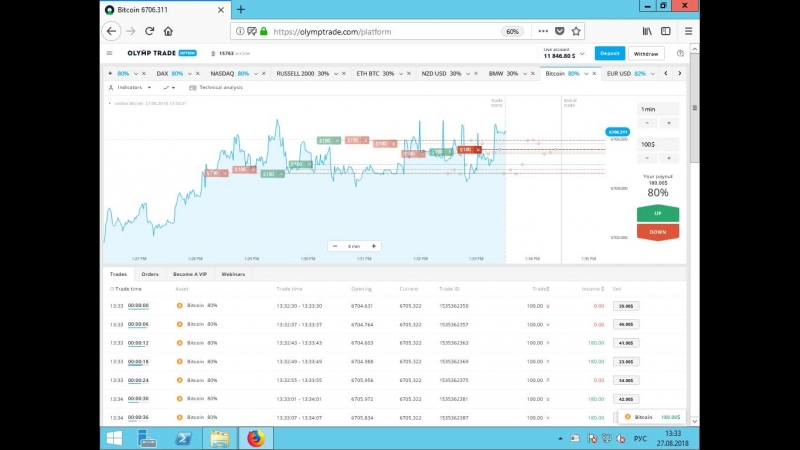Decrease trade duration with minus button
This screenshot has width=800, height=450.
pyautogui.click(x=647, y=123)
